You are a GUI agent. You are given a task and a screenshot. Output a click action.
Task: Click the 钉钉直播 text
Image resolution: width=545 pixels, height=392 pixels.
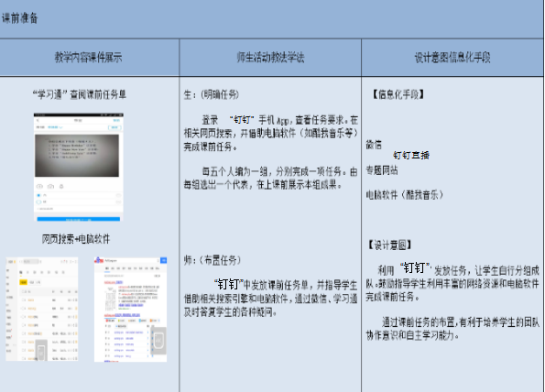pos(411,156)
